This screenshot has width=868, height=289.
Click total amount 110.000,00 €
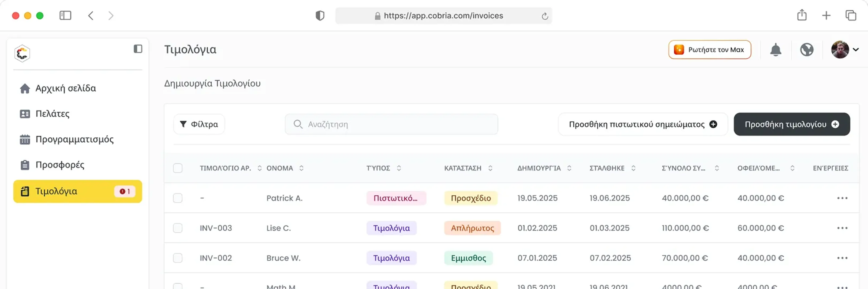(685, 228)
